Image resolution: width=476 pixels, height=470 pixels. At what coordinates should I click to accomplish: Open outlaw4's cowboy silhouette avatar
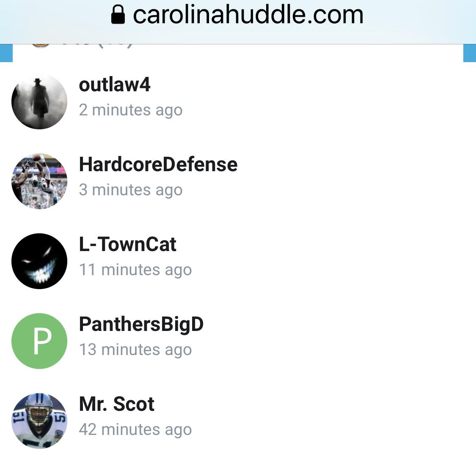[39, 101]
